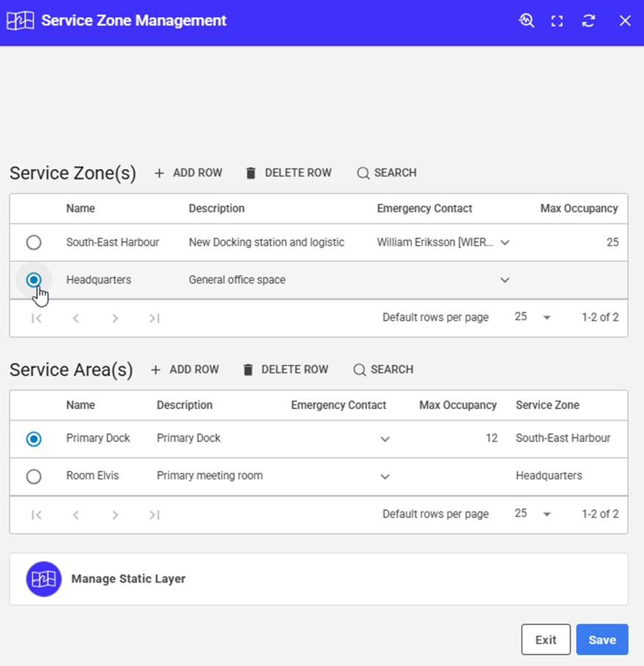Click the refresh icon in title bar

588,20
